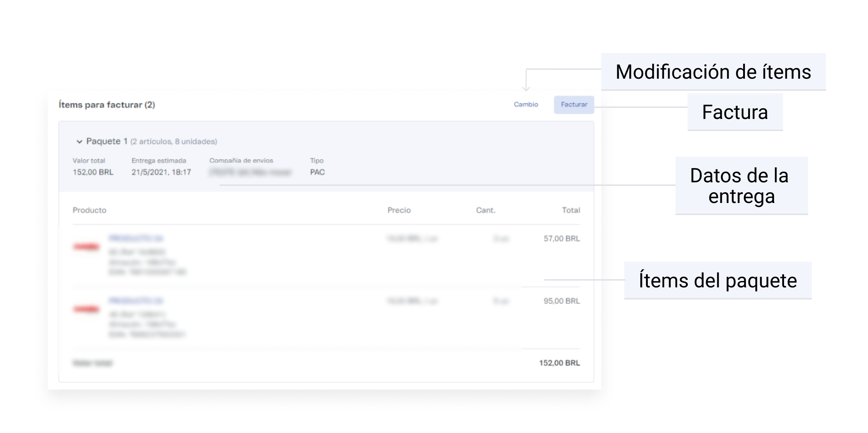
Task: Open the first product's red thumbnail image
Action: (86, 246)
